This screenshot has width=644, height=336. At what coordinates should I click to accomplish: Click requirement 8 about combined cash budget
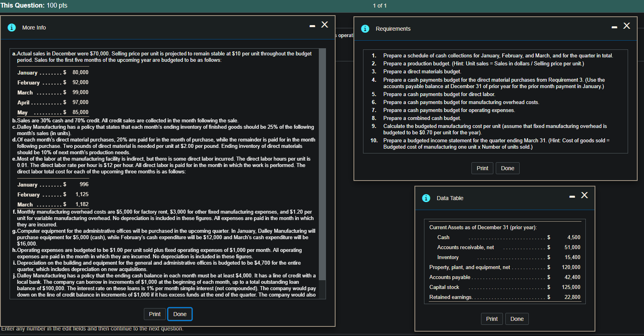tap(422, 118)
